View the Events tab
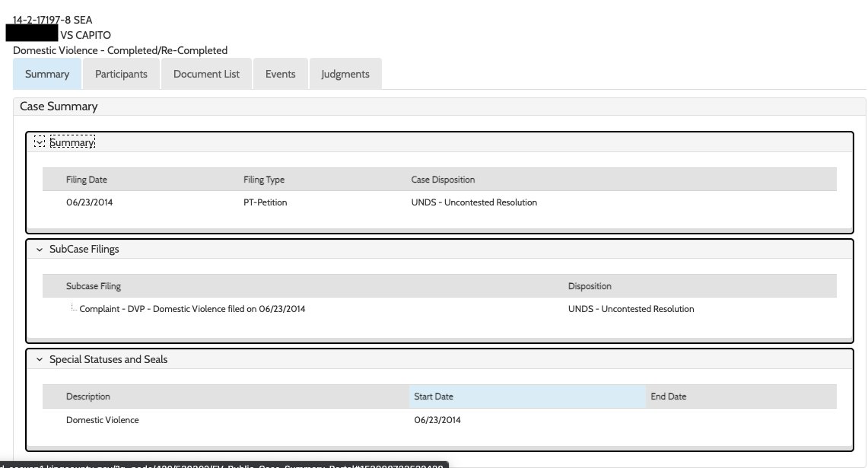 tap(280, 74)
